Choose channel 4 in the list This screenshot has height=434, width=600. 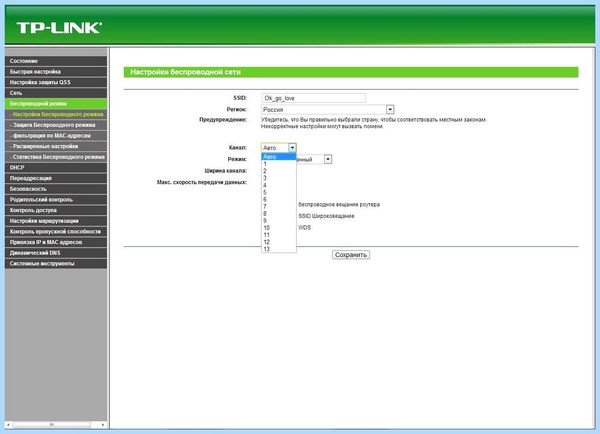coord(279,185)
